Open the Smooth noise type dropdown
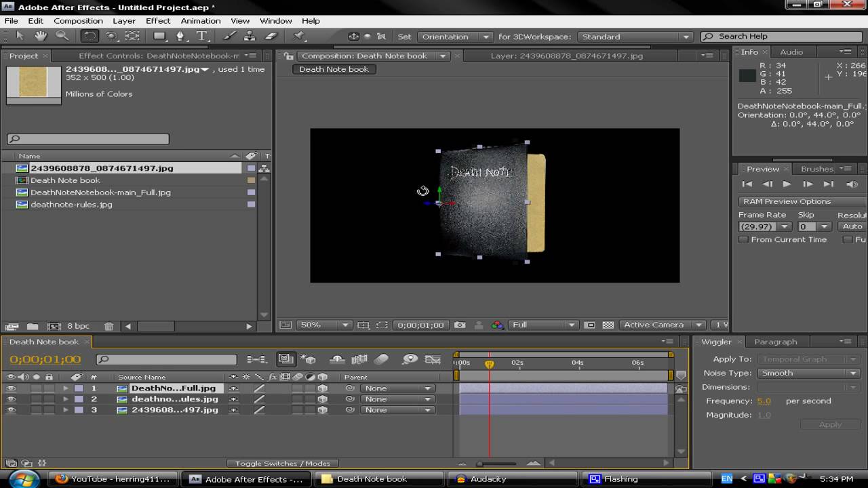Viewport: 868px width, 488px height. click(808, 373)
